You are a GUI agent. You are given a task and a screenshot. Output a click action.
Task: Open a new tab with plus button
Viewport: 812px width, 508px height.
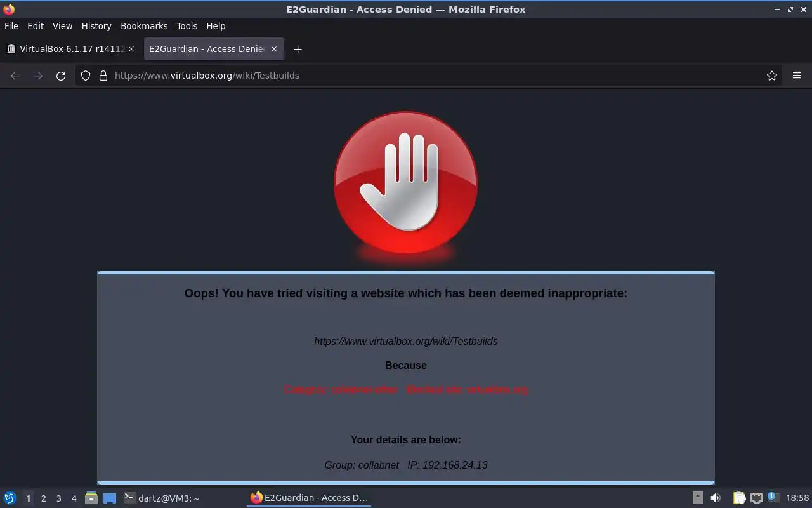pyautogui.click(x=298, y=49)
